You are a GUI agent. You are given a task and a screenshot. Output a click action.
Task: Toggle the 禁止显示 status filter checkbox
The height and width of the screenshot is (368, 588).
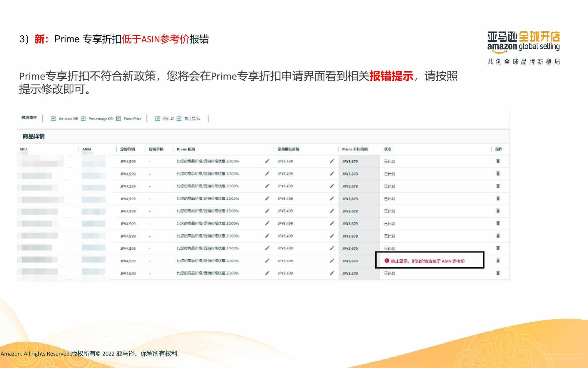tap(179, 118)
